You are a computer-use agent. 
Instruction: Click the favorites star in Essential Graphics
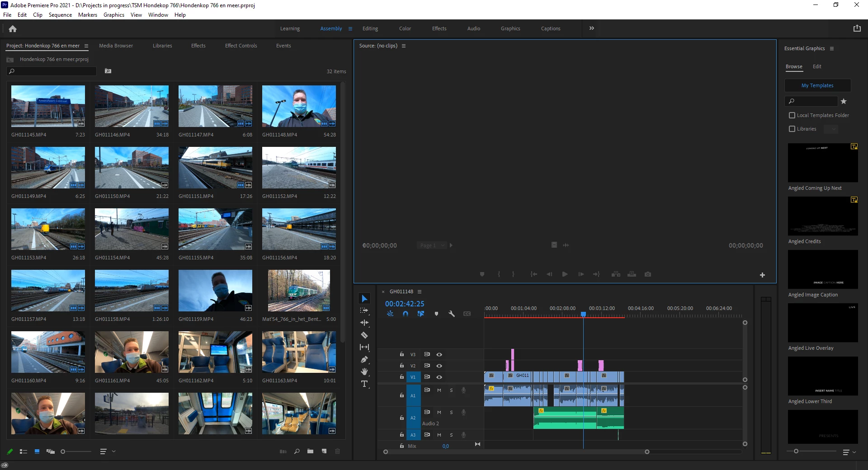click(844, 101)
